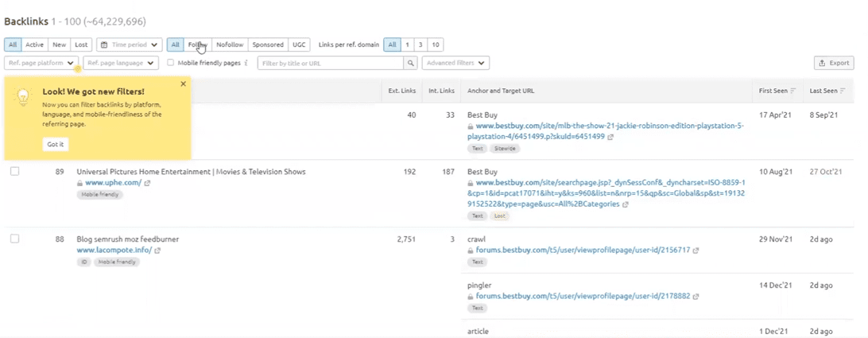
Task: Tick the checkbox for the Universal Pictures row
Action: pos(14,172)
